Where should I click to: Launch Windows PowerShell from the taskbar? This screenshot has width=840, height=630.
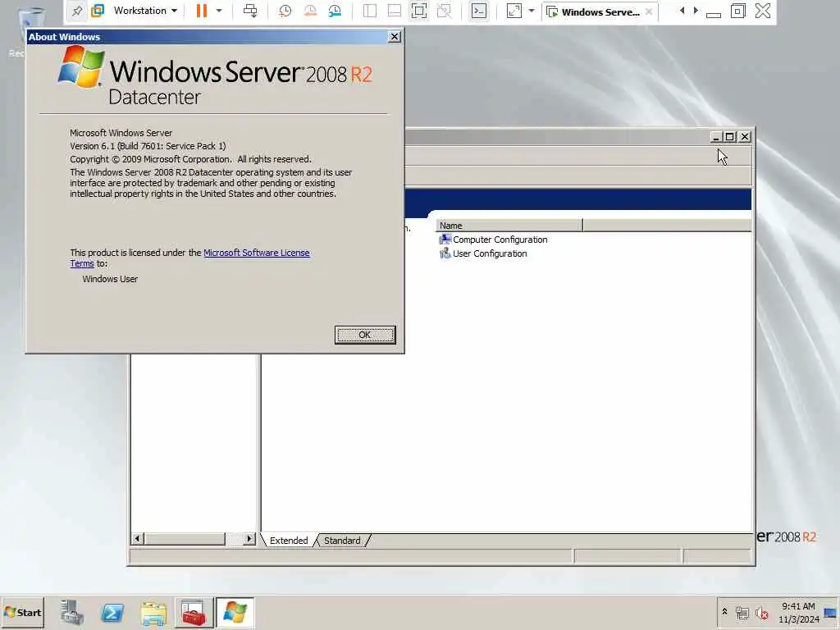(112, 612)
